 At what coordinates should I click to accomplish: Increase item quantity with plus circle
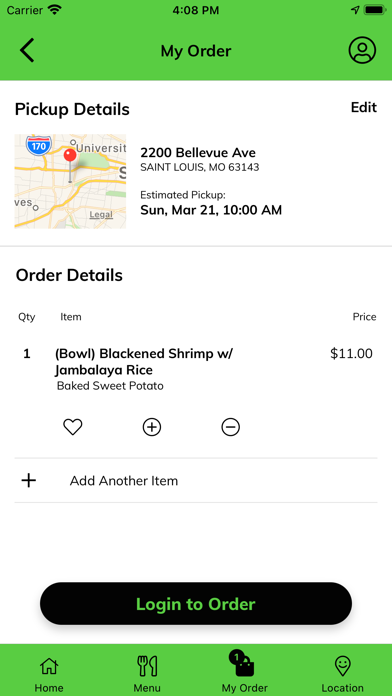152,427
